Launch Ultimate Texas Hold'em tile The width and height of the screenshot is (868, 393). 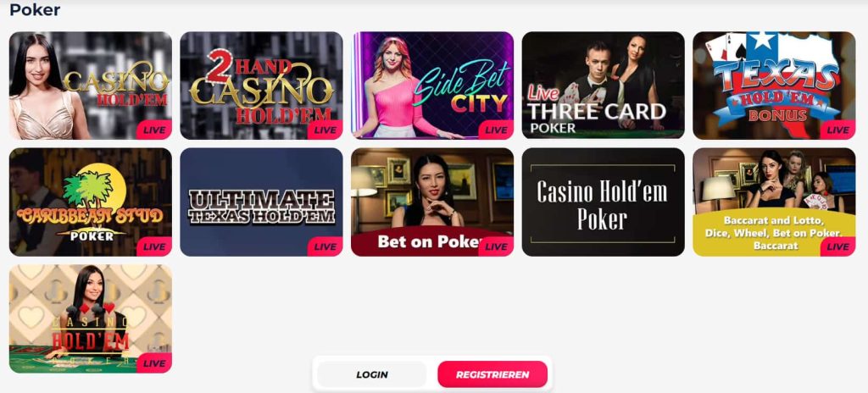(x=261, y=202)
